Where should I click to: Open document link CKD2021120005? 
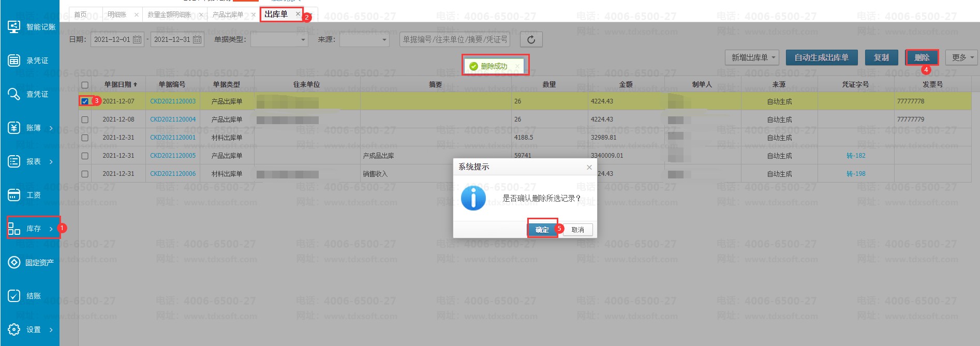point(173,156)
